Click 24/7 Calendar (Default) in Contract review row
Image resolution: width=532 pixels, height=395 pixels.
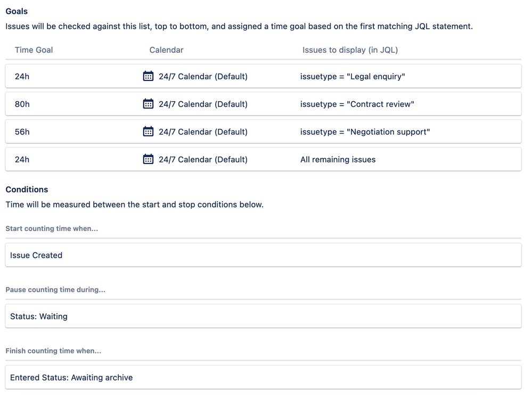[203, 104]
